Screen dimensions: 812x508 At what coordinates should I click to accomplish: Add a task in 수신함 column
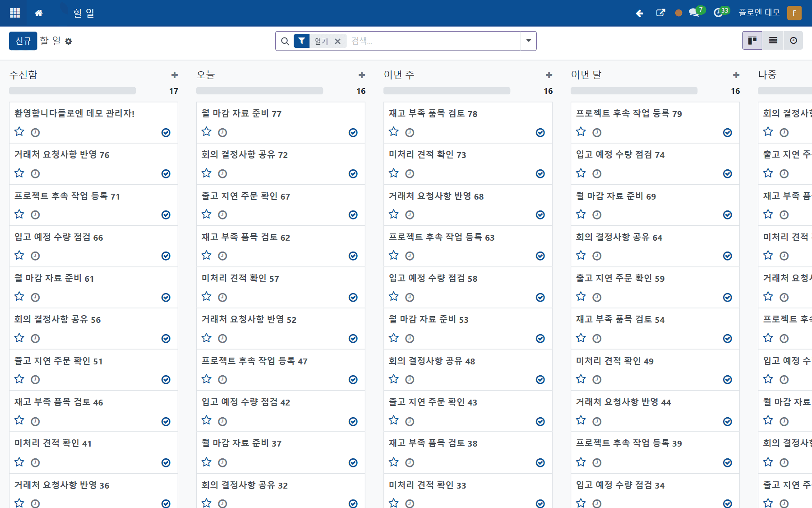(x=175, y=75)
